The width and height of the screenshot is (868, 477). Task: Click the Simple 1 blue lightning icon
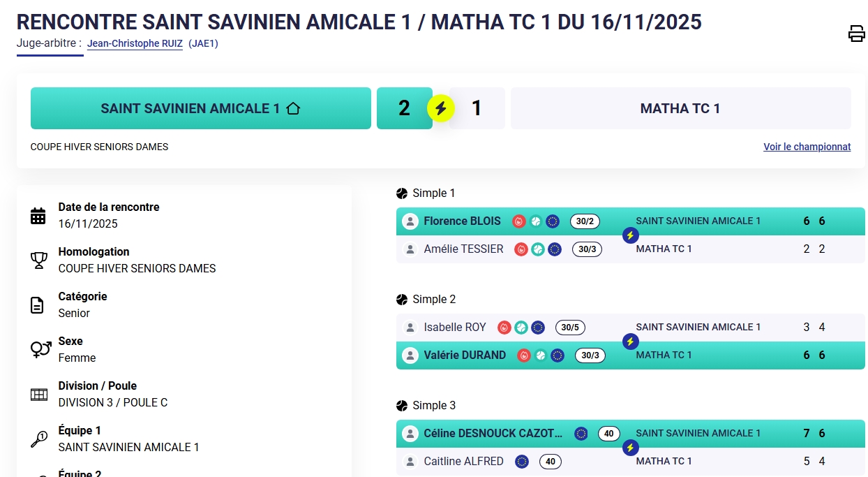(630, 235)
